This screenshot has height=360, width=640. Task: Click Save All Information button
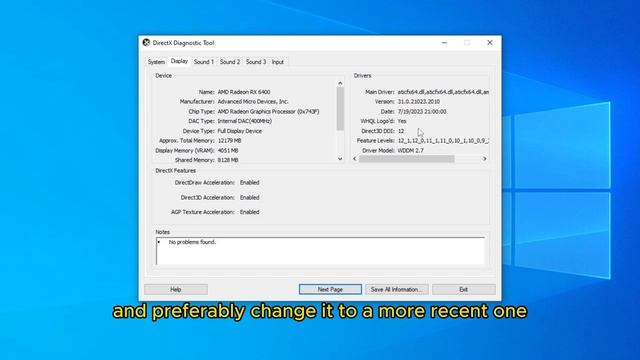pyautogui.click(x=396, y=289)
